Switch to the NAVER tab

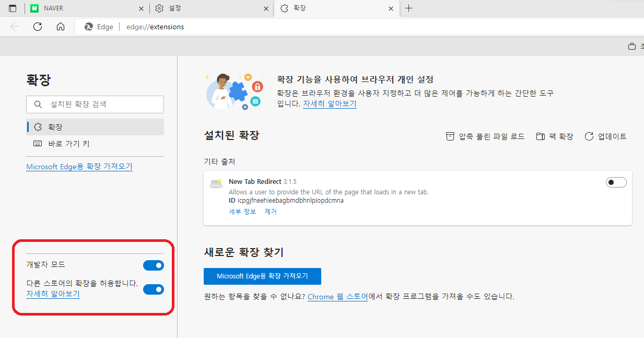point(86,8)
